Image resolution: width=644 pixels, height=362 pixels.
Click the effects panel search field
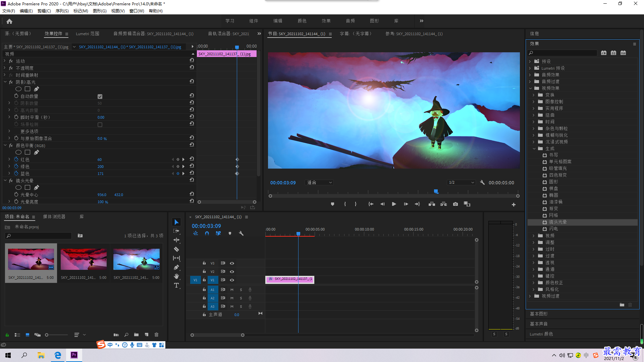(562, 53)
